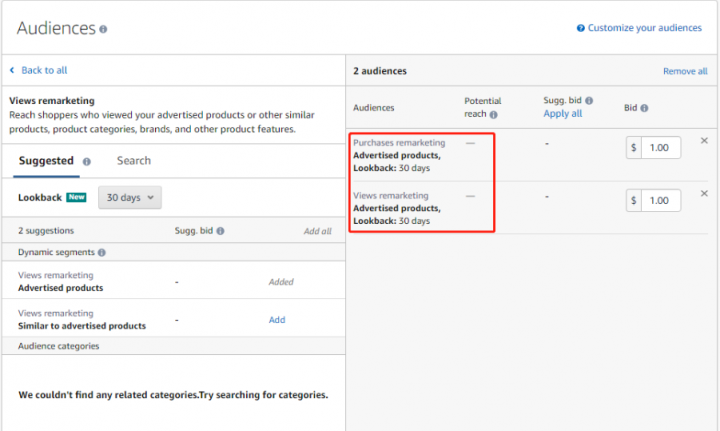The width and height of the screenshot is (720, 431).
Task: Click the info icon next to Audiences title
Action: pos(104,29)
